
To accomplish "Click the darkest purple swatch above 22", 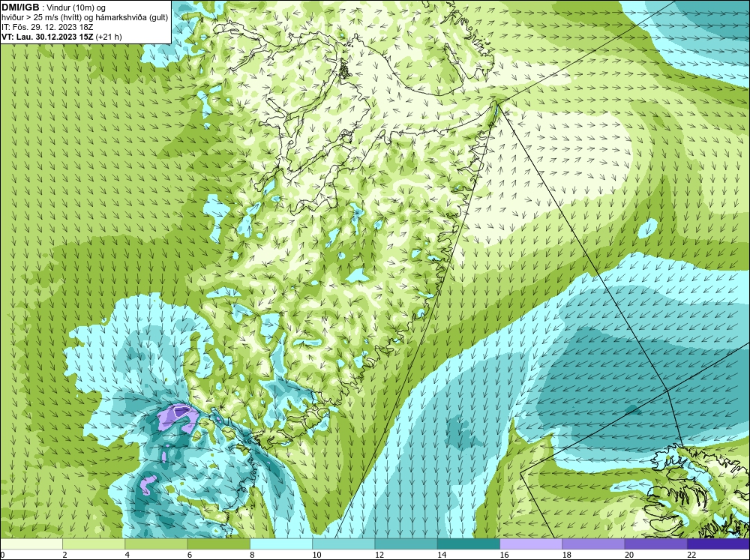I will pos(718,544).
